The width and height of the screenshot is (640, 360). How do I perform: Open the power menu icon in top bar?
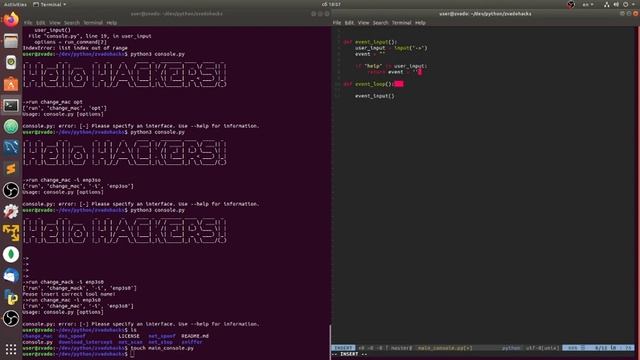(x=626, y=4)
